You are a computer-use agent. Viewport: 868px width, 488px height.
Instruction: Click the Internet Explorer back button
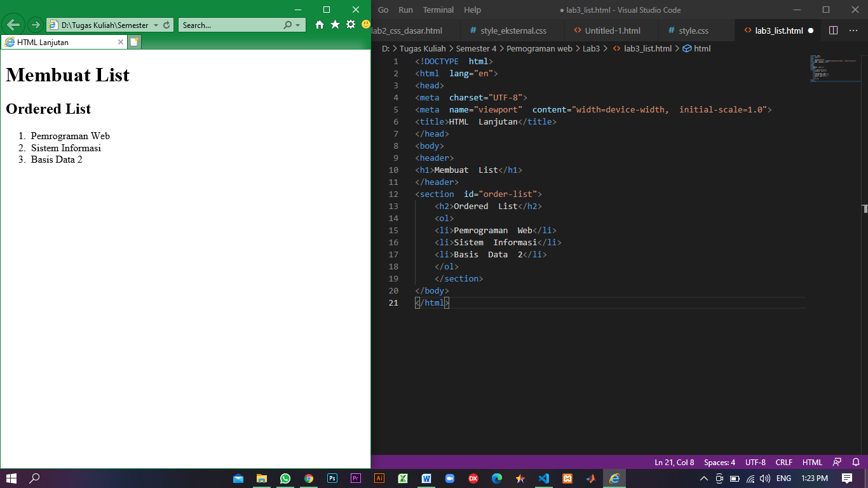(x=13, y=25)
